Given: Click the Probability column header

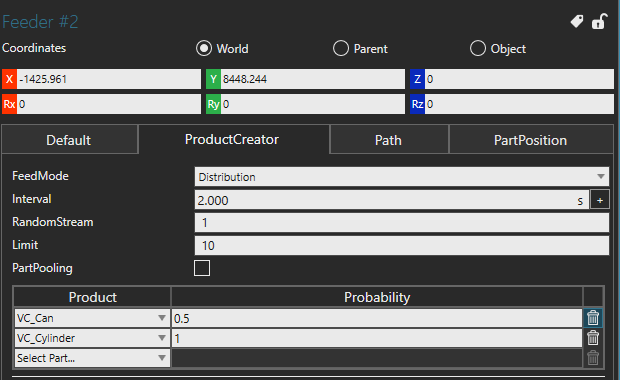Looking at the screenshot, I should point(377,297).
